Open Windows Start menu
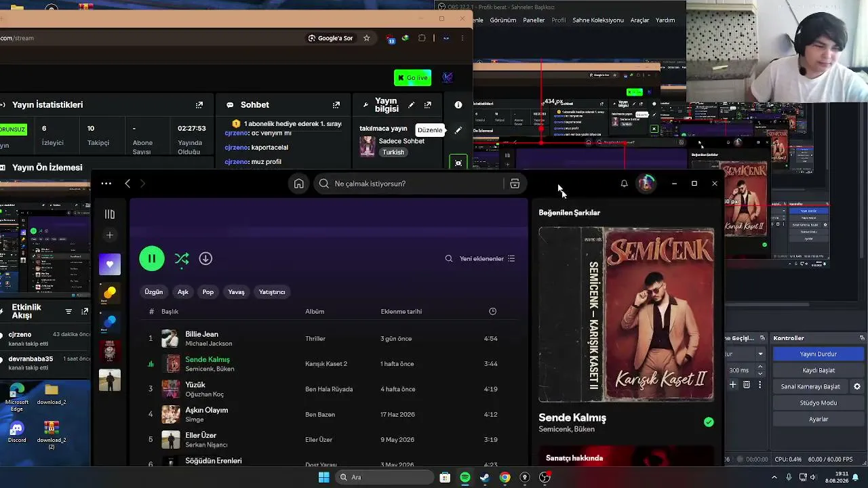The width and height of the screenshot is (868, 488). point(323,478)
